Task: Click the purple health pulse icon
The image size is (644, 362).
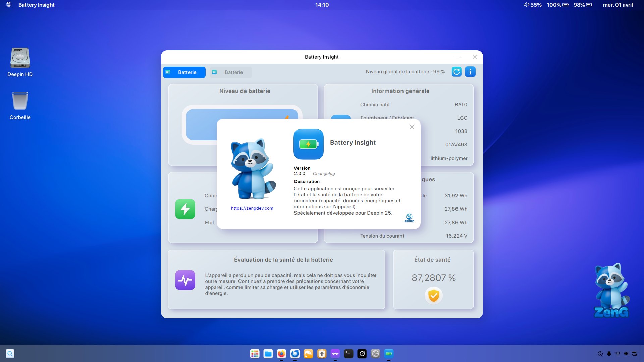Action: click(185, 280)
